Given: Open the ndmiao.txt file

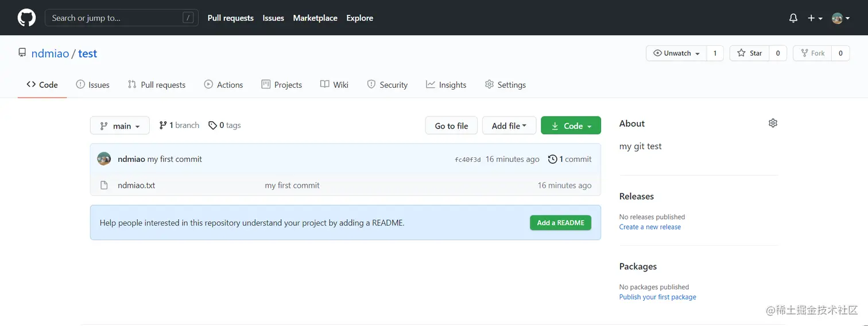Looking at the screenshot, I should coord(137,185).
